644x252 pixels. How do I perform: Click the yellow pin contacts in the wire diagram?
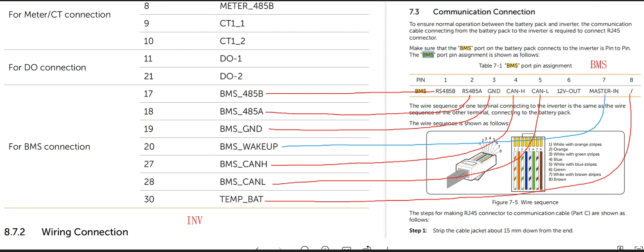click(528, 142)
